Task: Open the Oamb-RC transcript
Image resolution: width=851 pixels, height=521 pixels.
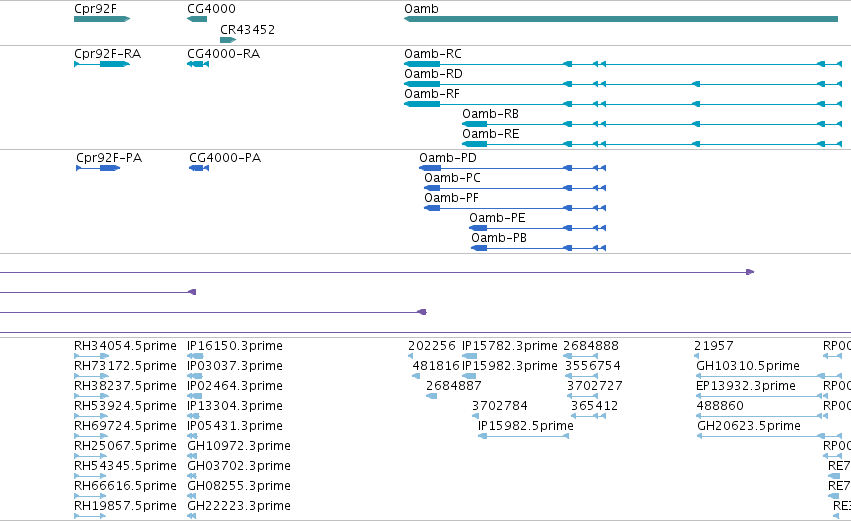Action: [623, 64]
